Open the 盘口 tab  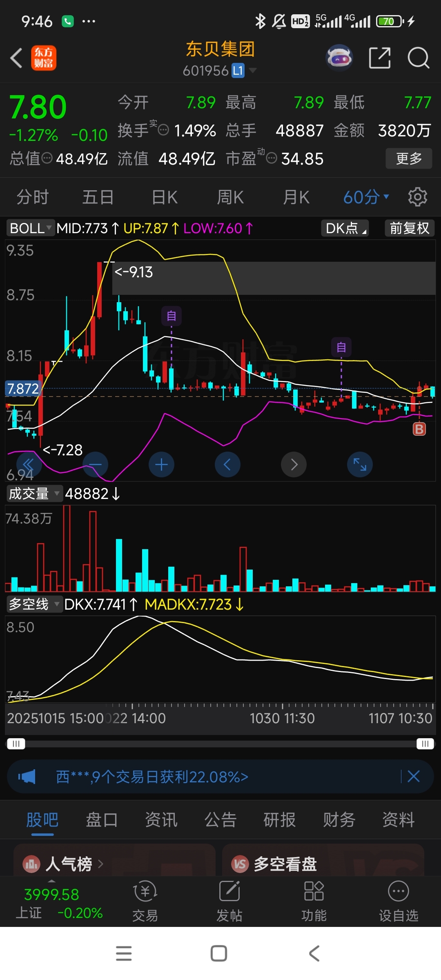(102, 820)
